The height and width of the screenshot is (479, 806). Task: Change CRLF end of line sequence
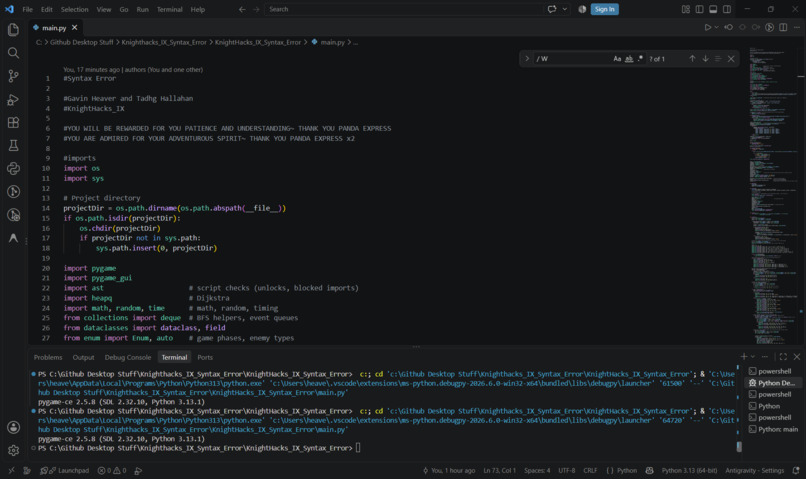point(590,470)
